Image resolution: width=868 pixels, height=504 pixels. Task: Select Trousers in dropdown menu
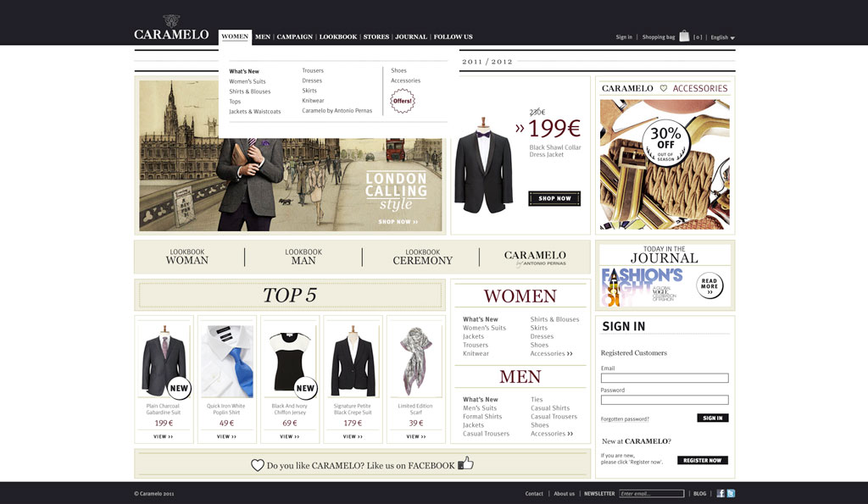click(x=313, y=70)
